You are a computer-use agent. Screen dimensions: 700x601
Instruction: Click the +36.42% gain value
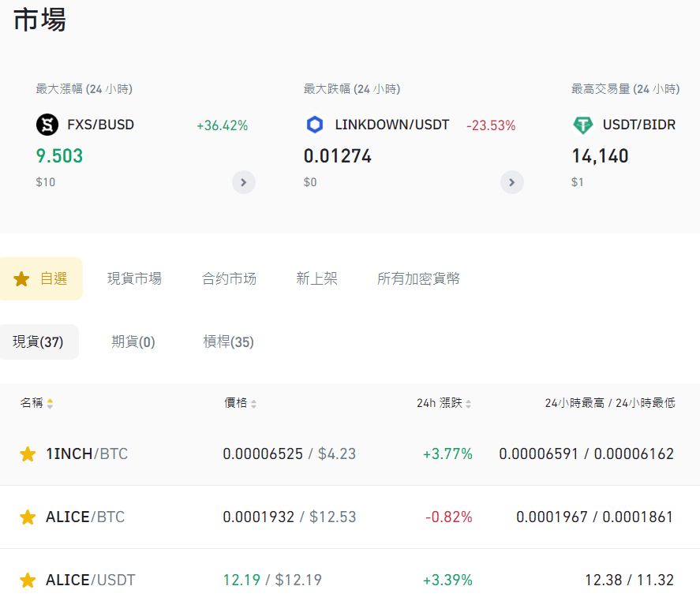click(223, 125)
